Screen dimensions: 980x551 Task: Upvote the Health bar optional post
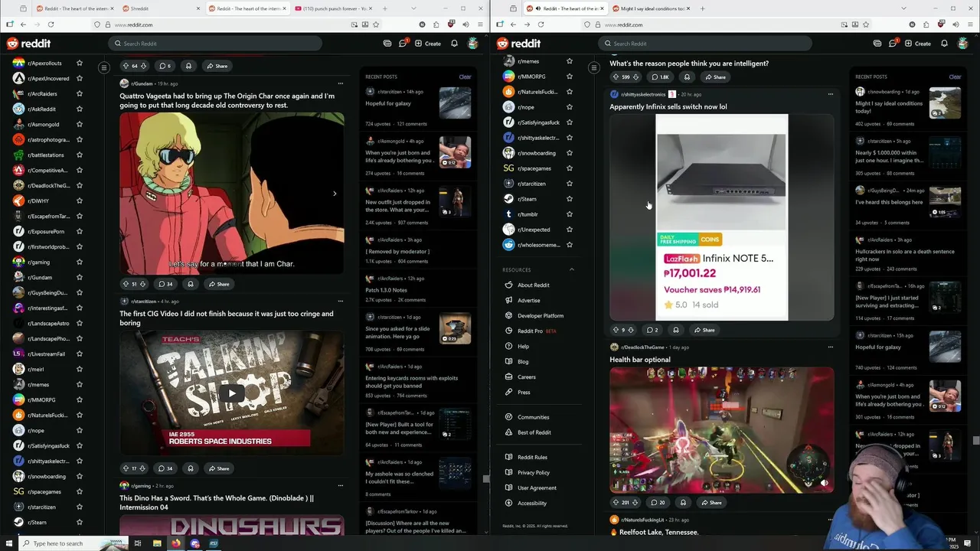click(x=616, y=503)
